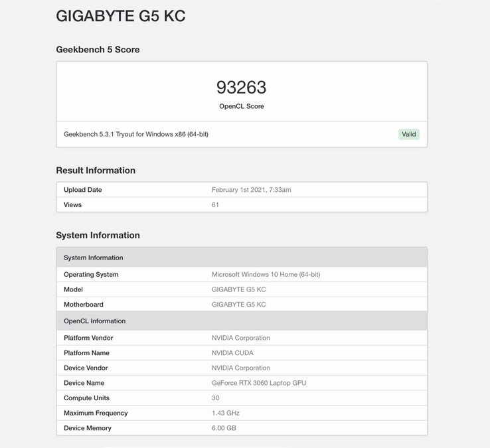
Task: Click the upload date February 1st 2021
Action: pyautogui.click(x=251, y=190)
